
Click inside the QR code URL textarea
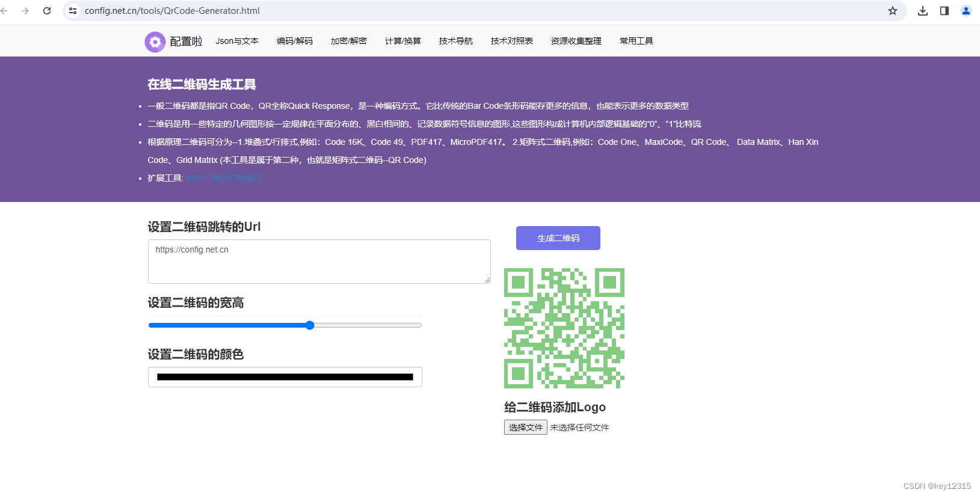(x=319, y=262)
